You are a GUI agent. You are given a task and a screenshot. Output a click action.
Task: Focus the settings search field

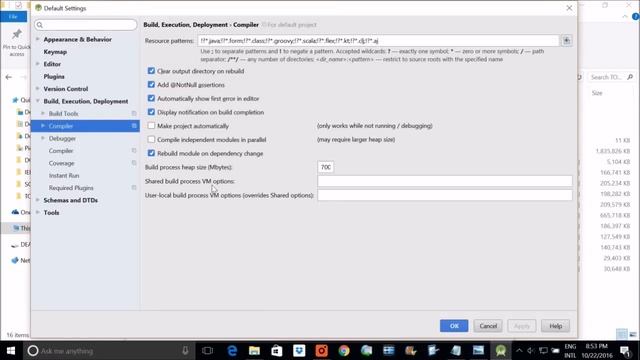click(x=86, y=25)
